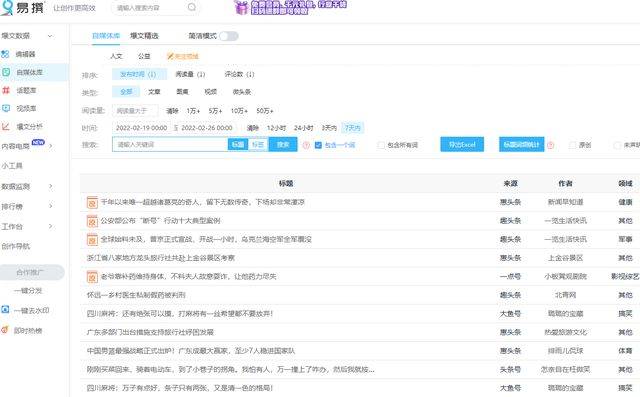Click the magnifier icon in top search box
The image size is (640, 397).
tap(192, 7)
